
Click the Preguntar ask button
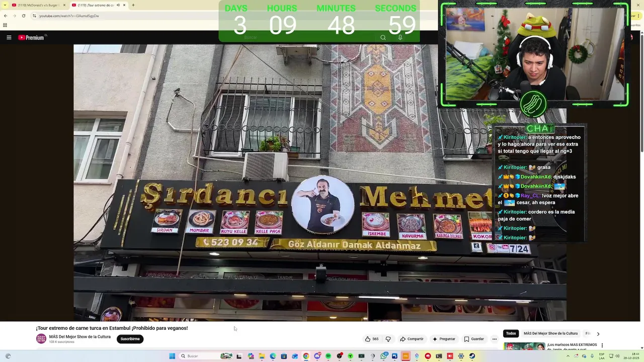click(x=444, y=339)
